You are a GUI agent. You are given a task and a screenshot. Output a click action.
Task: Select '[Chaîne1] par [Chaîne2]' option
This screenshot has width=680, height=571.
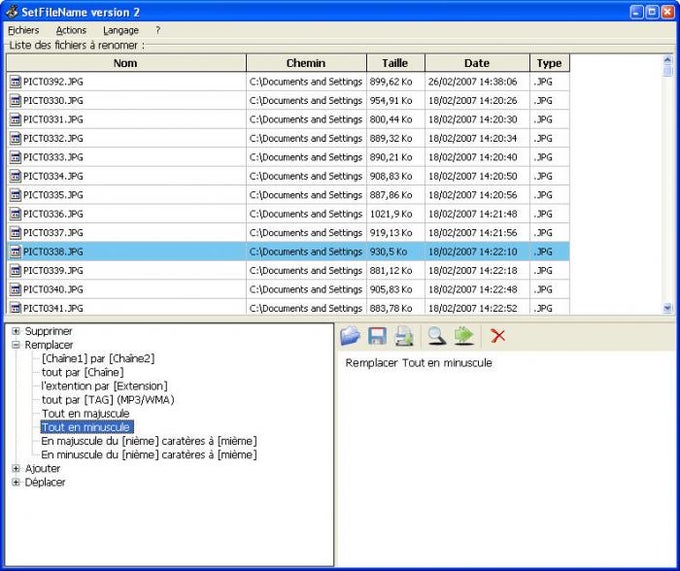[x=98, y=359]
